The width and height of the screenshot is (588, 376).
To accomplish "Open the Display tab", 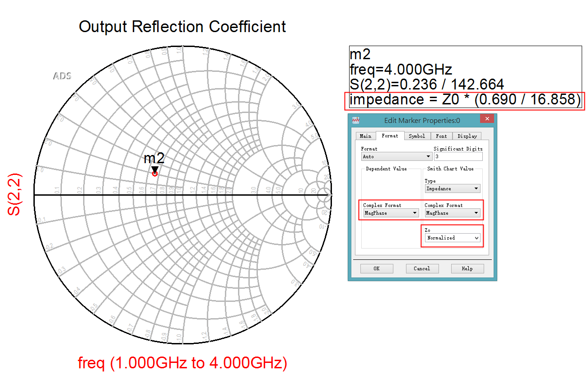I will click(x=467, y=136).
